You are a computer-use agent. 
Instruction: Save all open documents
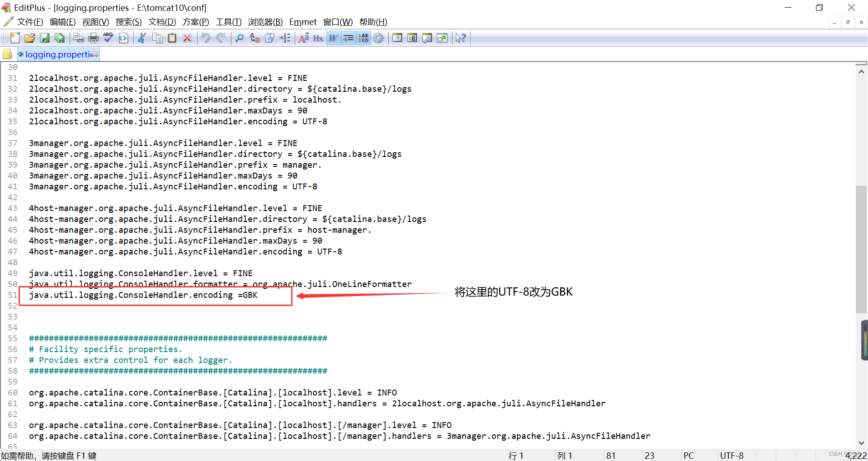tap(60, 38)
